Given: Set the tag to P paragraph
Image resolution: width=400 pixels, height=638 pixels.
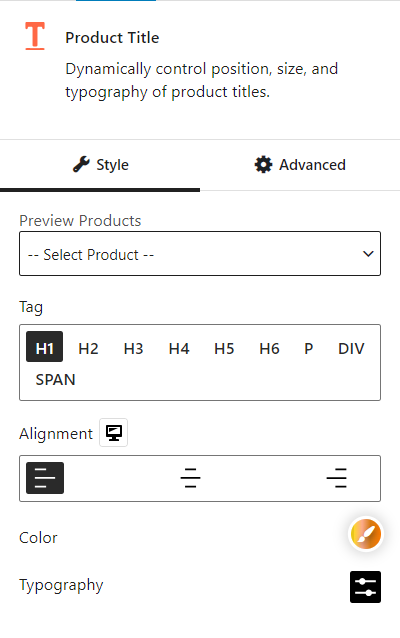Looking at the screenshot, I should [x=308, y=349].
